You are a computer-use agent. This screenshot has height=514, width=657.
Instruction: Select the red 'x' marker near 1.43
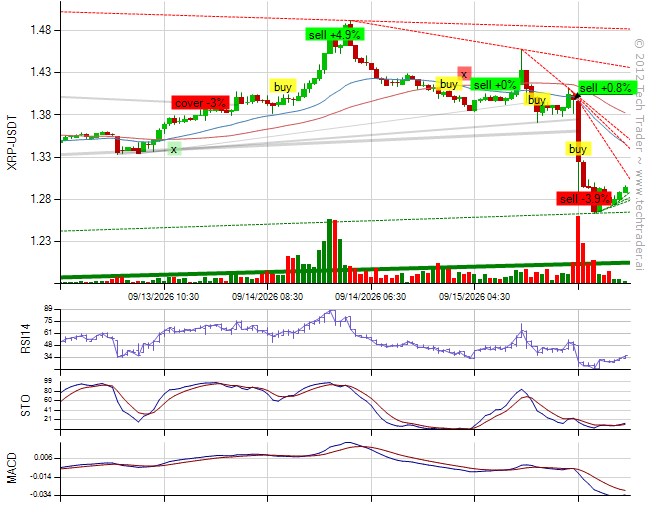pos(464,74)
